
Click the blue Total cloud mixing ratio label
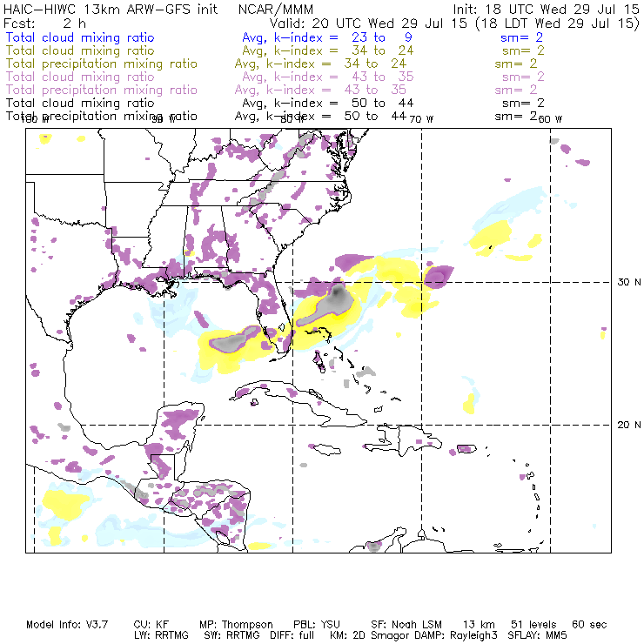(80, 37)
